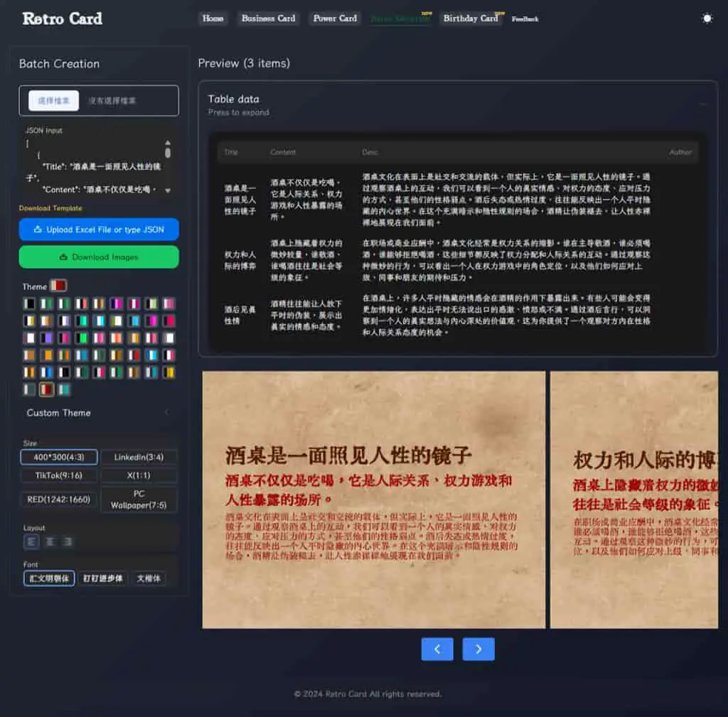Select the center-aligned layout icon
The image size is (728, 717).
[50, 541]
